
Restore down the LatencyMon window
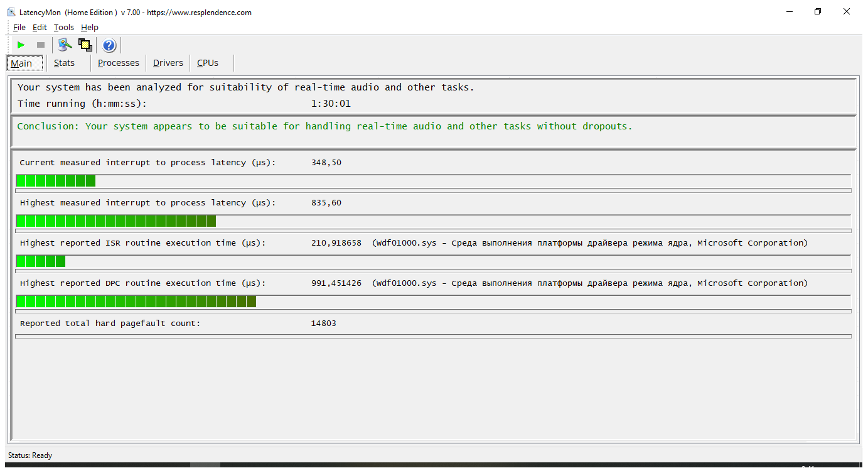tap(818, 12)
